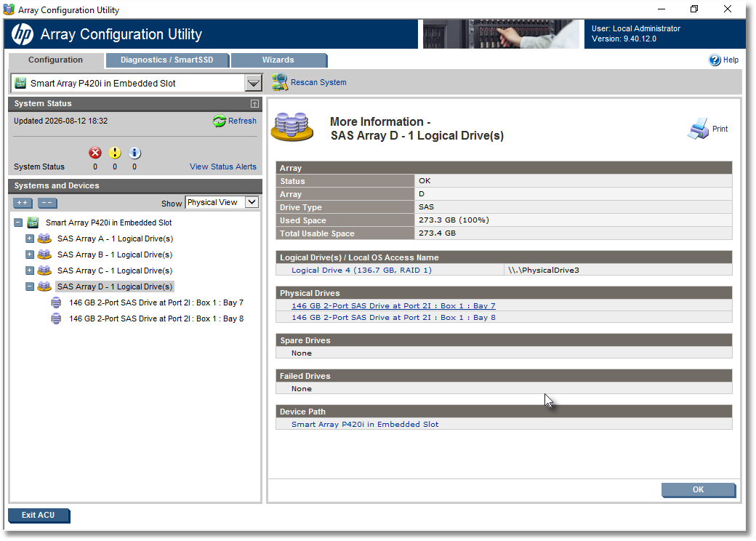Select the Bay 8 SAS drive tree item
Screen dimensions: 756x541
156,318
